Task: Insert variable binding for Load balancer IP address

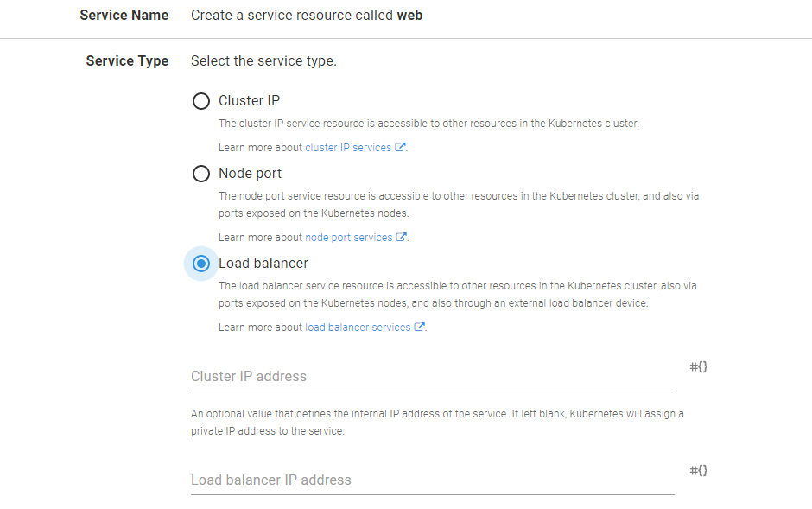Action: click(699, 471)
